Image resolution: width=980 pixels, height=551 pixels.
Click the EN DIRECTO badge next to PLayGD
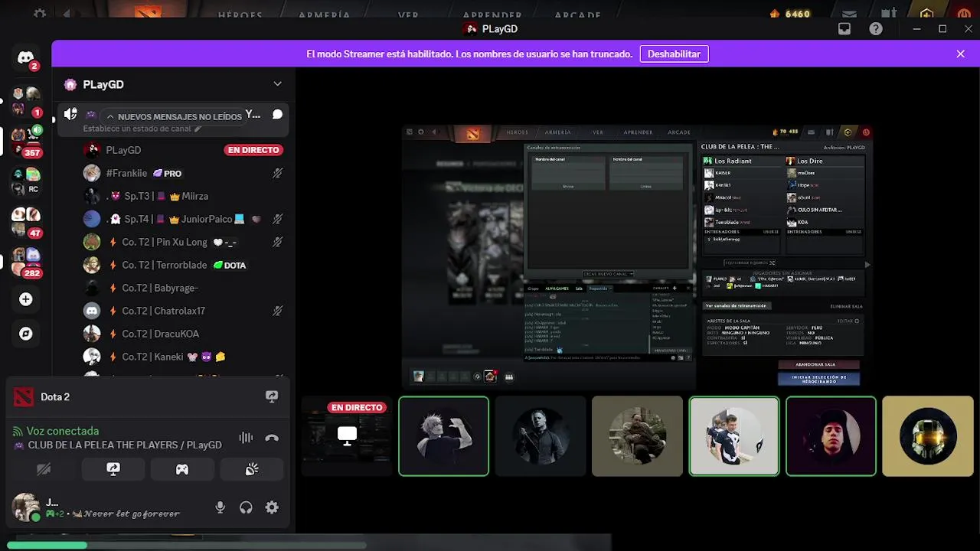(x=253, y=150)
